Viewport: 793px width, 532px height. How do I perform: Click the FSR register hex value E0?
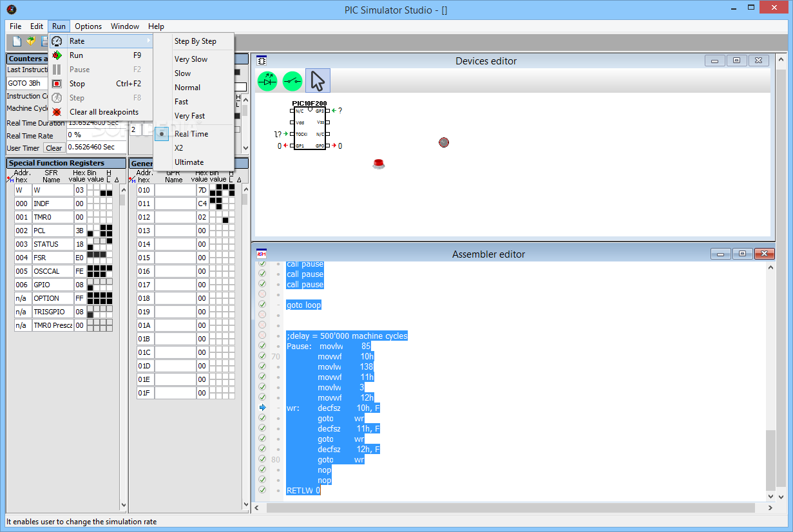(80, 258)
